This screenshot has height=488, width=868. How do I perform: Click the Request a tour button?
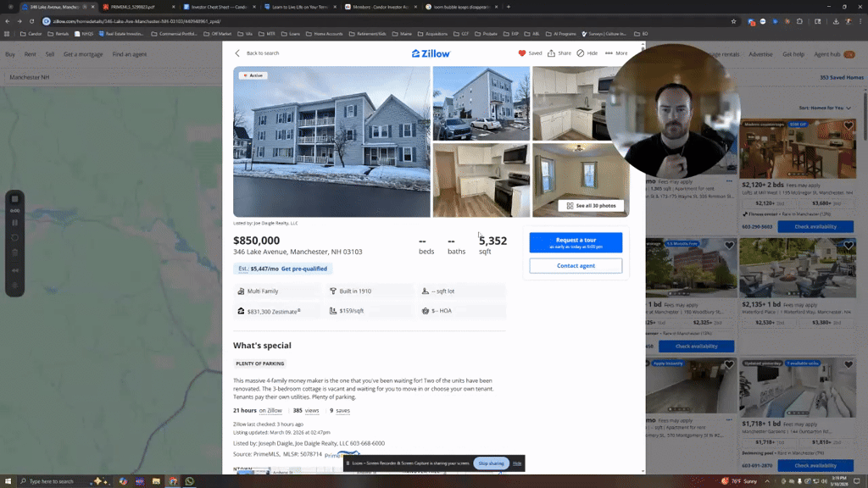(x=576, y=243)
